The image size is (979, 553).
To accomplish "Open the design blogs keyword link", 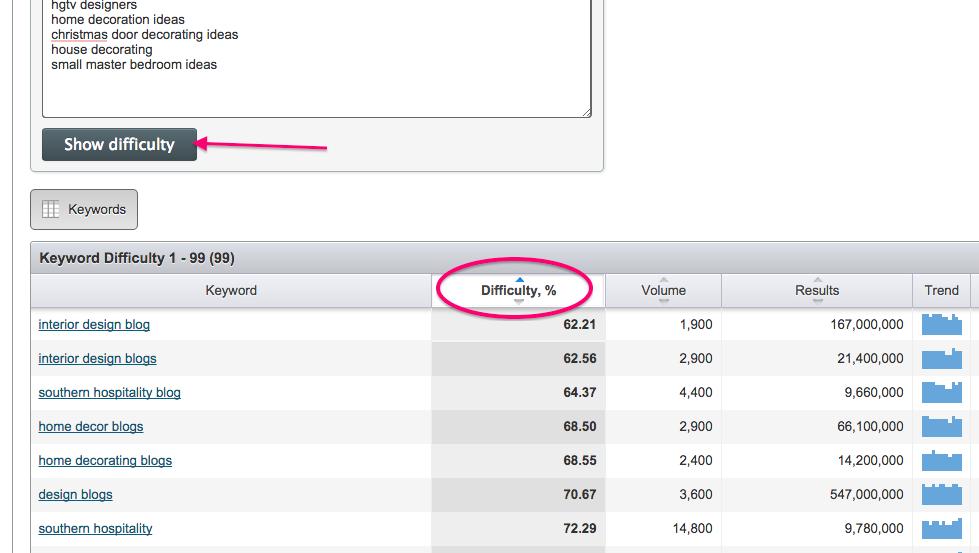I will (75, 494).
